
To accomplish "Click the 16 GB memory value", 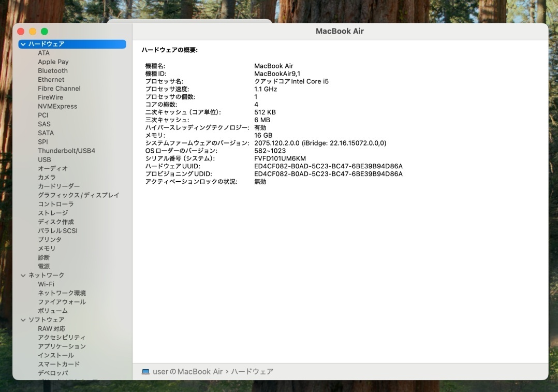I will click(x=263, y=135).
